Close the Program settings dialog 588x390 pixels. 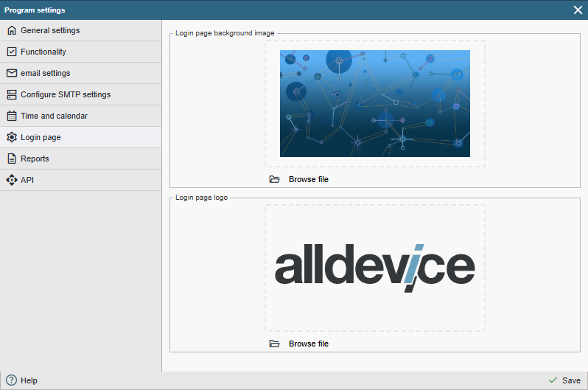tap(578, 10)
